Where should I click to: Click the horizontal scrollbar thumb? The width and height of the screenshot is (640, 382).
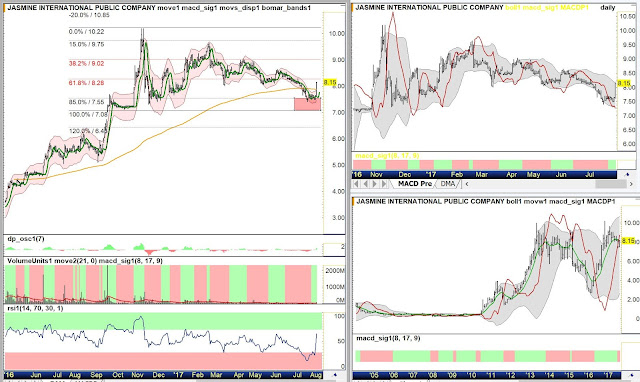pos(611,184)
